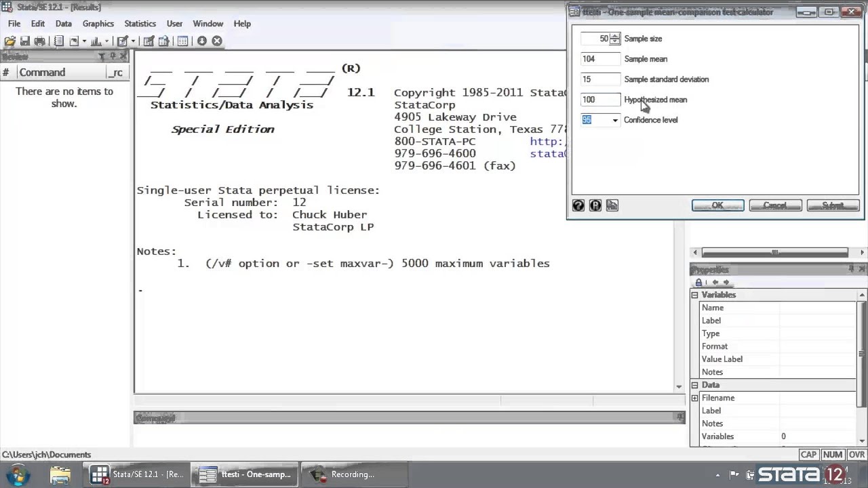The image size is (868, 488).
Task: Click the right arrow in Properties panel
Action: click(726, 283)
